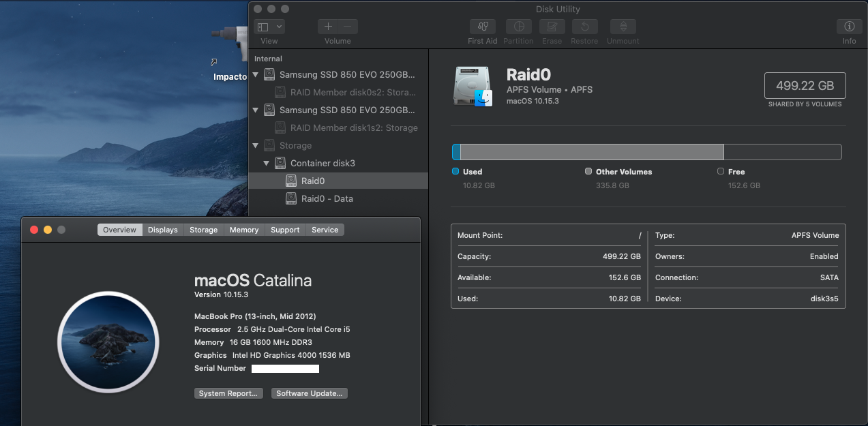Click the Erase toolbar icon
This screenshot has height=426, width=868.
(x=552, y=27)
